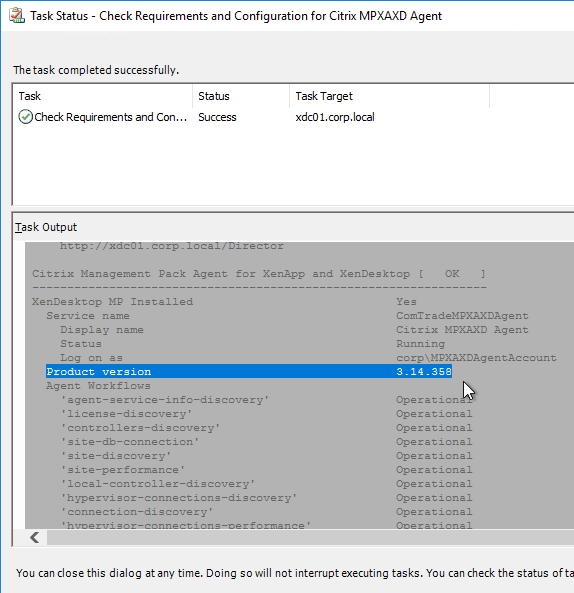Click the Success status cell
Viewport: 574px width, 593px height.
point(217,117)
